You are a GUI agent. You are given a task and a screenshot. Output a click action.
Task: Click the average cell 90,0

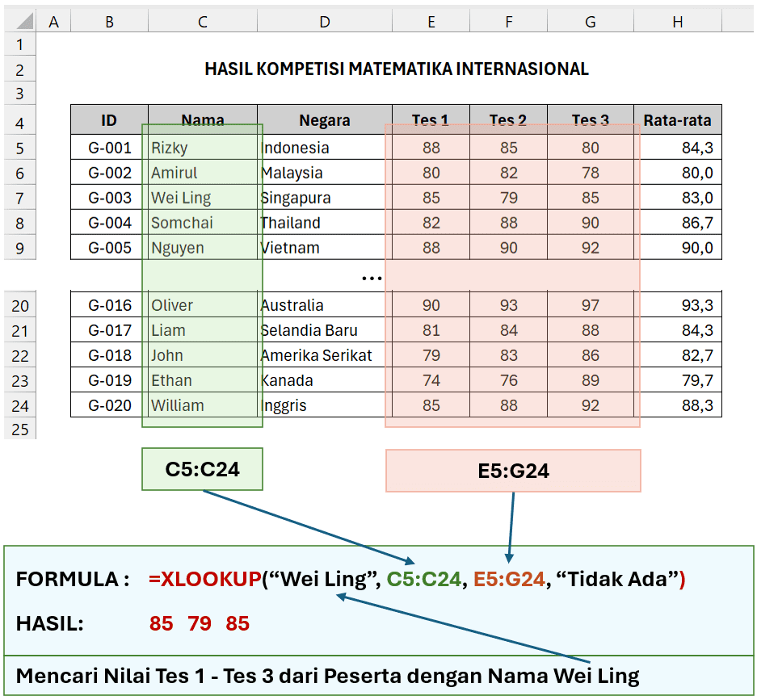[678, 248]
